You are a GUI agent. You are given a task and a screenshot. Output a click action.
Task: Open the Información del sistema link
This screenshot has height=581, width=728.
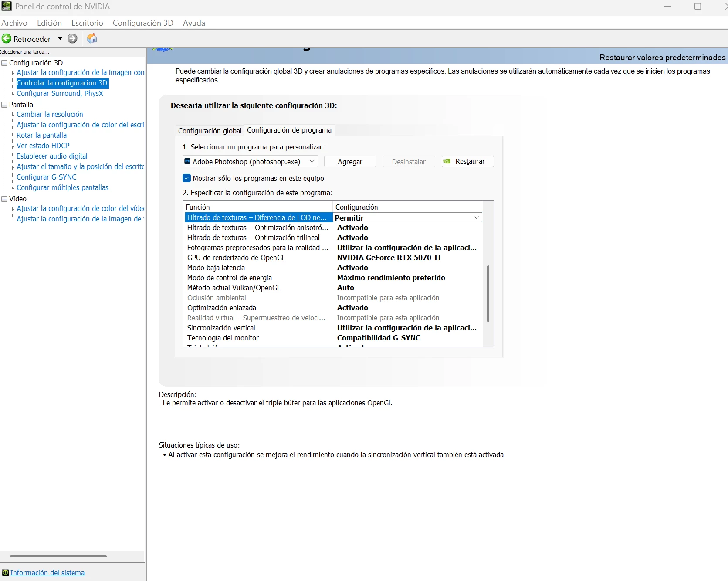click(47, 573)
